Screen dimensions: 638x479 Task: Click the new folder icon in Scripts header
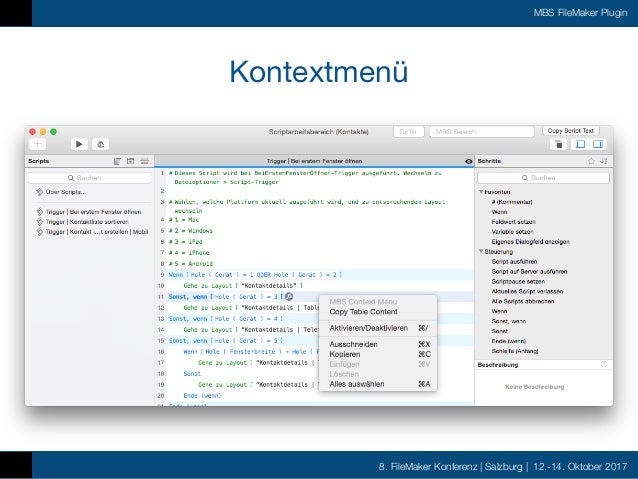130,161
